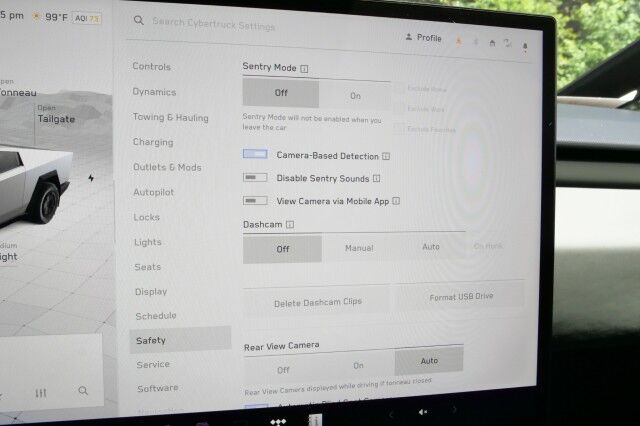Tap the HomeLink house icon
The image size is (640, 426).
pyautogui.click(x=492, y=43)
